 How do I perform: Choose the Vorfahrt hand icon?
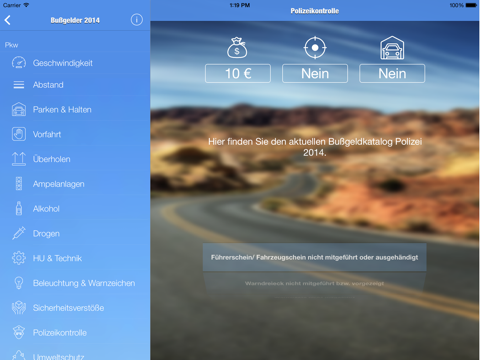[x=19, y=134]
